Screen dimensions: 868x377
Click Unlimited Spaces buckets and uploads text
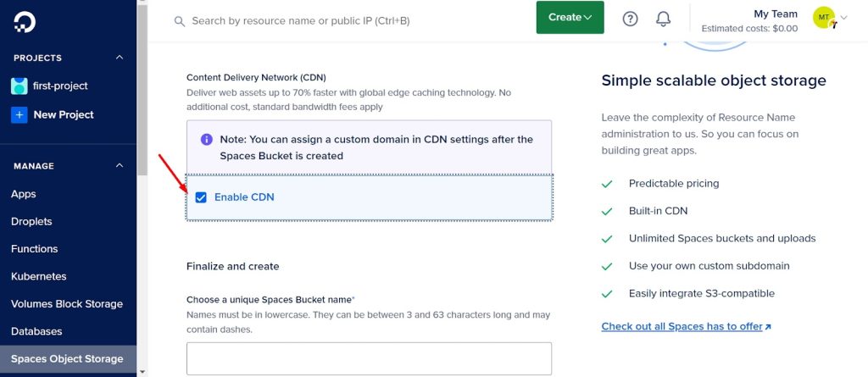722,238
